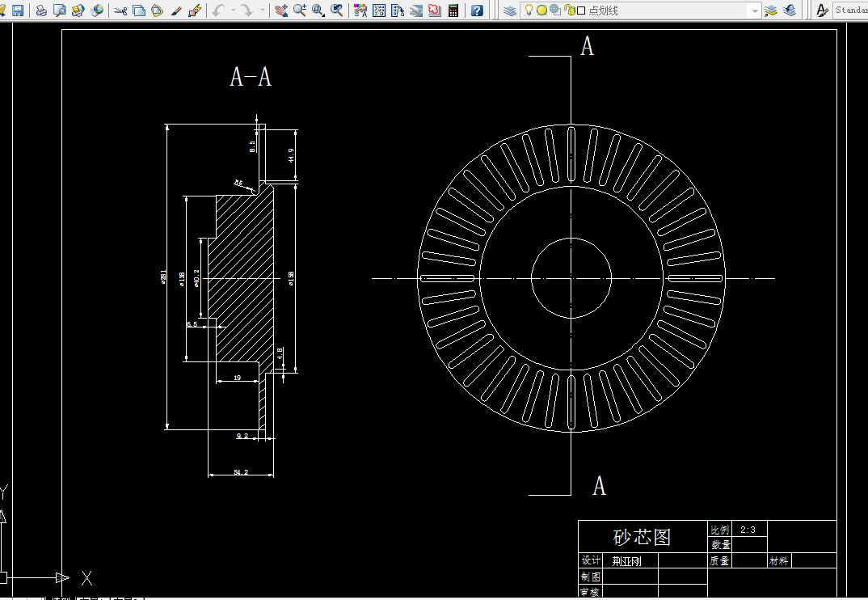Click the 3D DWF export icon
The image size is (868, 600).
point(97,10)
